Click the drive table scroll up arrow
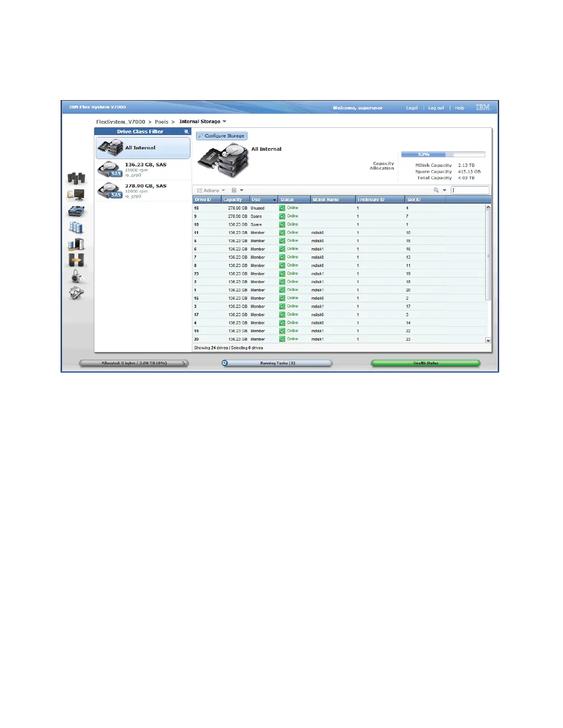The height and width of the screenshot is (728, 563). pos(488,207)
